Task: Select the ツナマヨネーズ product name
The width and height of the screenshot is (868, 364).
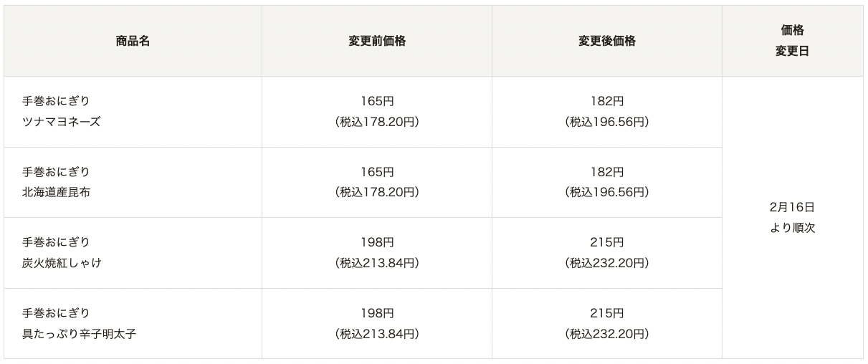Action: [x=62, y=122]
